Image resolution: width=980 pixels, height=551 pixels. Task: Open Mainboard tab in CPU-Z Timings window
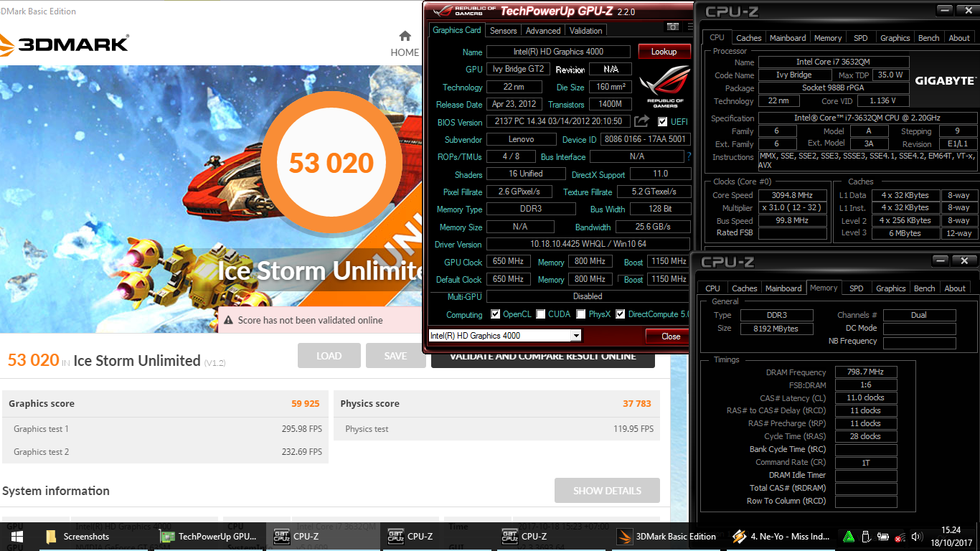tap(783, 288)
